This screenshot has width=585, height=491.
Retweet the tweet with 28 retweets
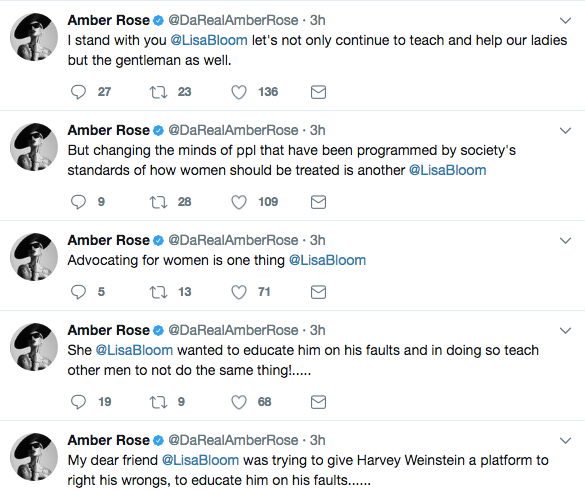click(x=158, y=202)
